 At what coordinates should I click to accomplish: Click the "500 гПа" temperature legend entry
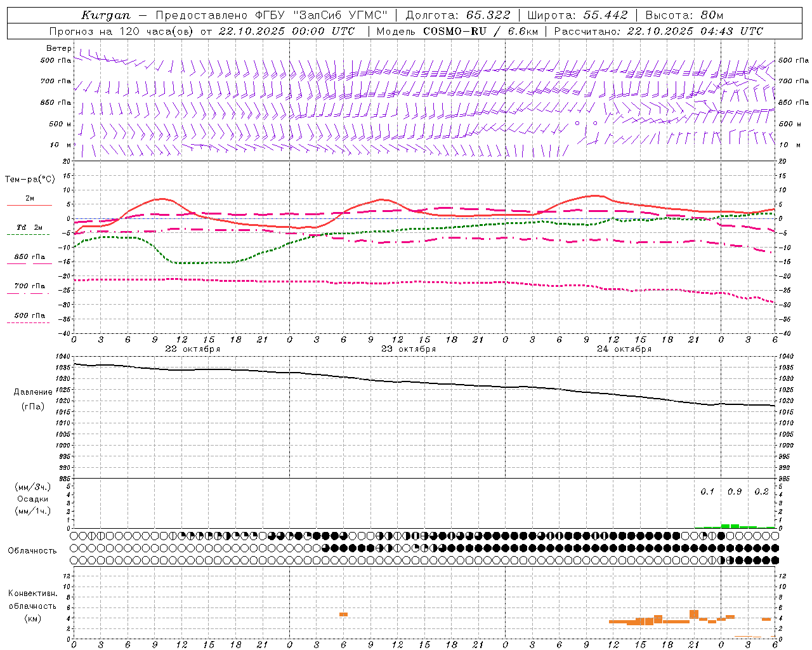[x=29, y=315]
